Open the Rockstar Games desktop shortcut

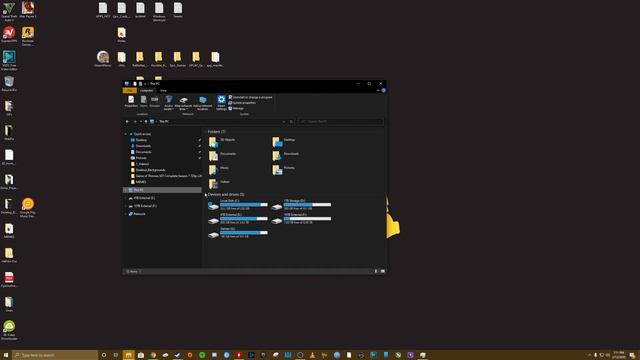click(28, 36)
